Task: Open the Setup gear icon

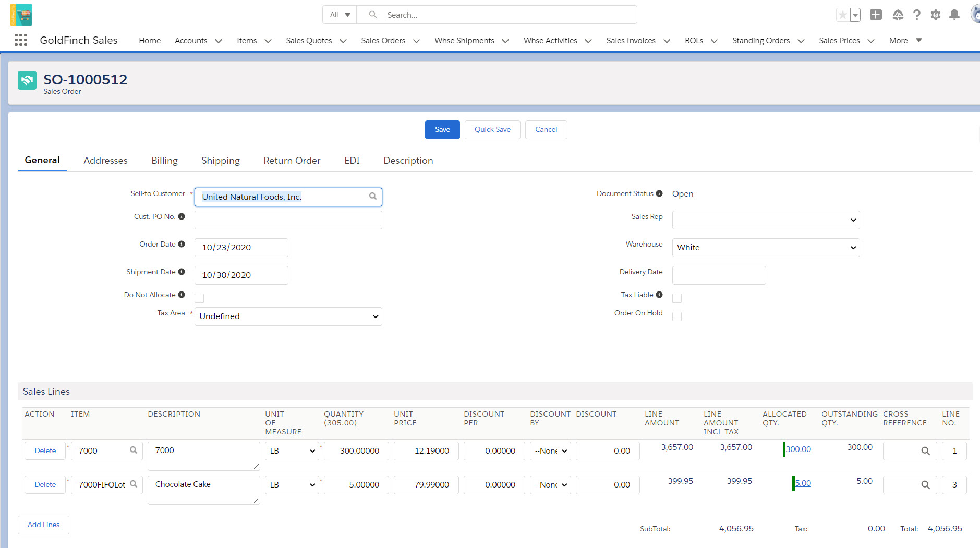Action: 935,15
